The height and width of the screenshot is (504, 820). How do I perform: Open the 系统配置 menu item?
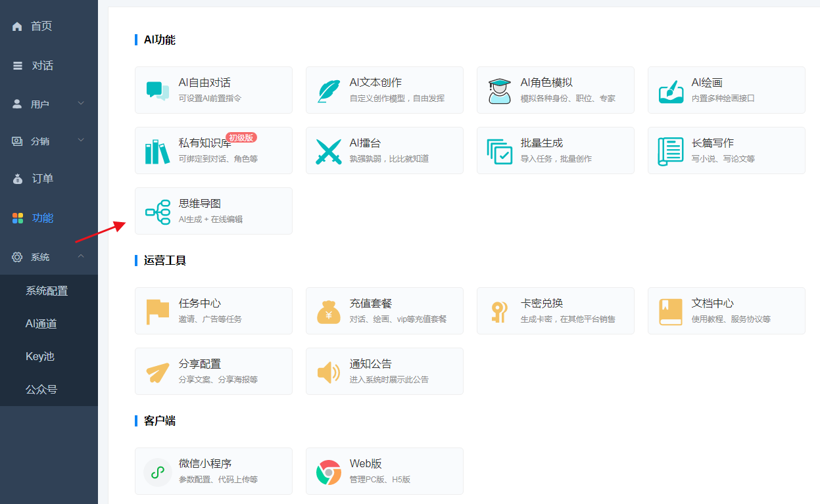(x=49, y=290)
